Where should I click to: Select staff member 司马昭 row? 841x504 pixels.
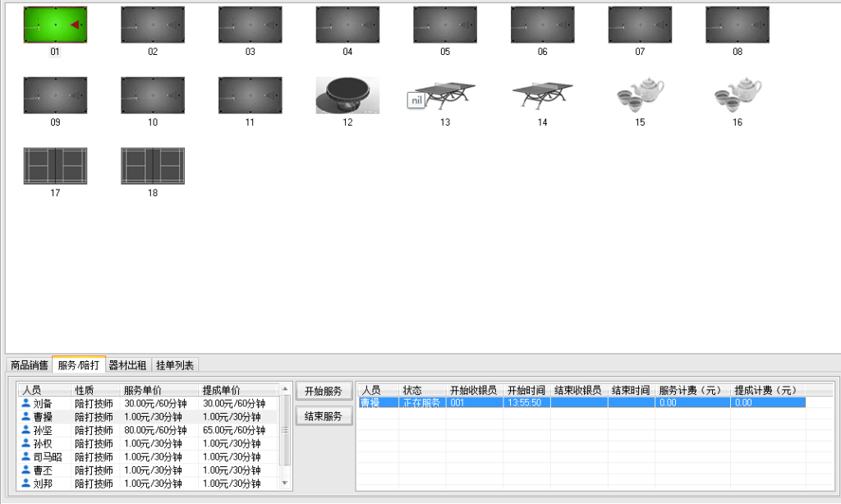[47, 457]
